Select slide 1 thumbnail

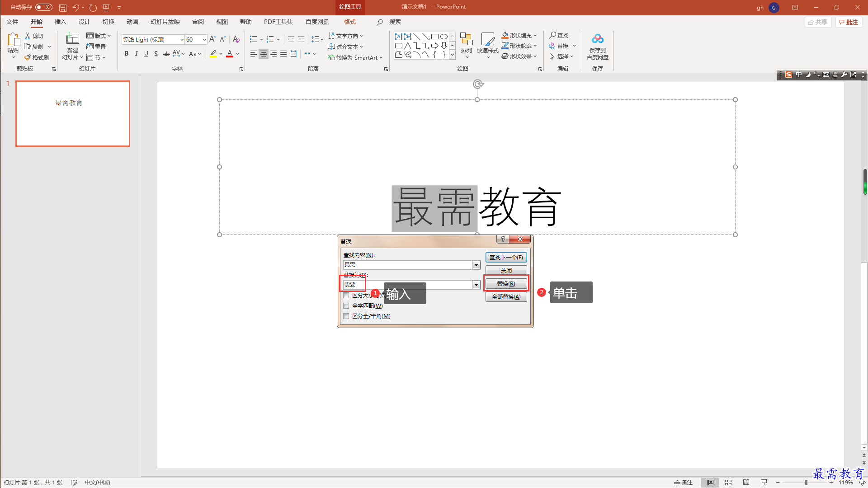(73, 113)
